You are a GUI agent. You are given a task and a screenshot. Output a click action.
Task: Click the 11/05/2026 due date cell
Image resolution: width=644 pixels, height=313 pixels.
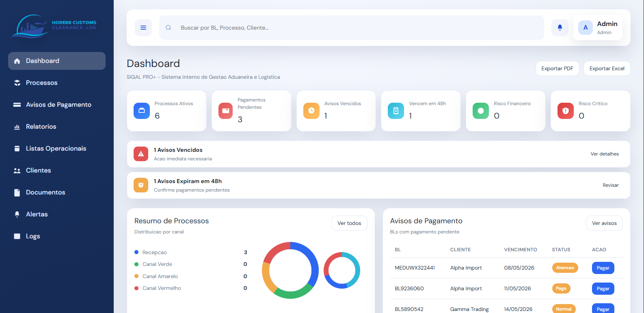pyautogui.click(x=517, y=289)
